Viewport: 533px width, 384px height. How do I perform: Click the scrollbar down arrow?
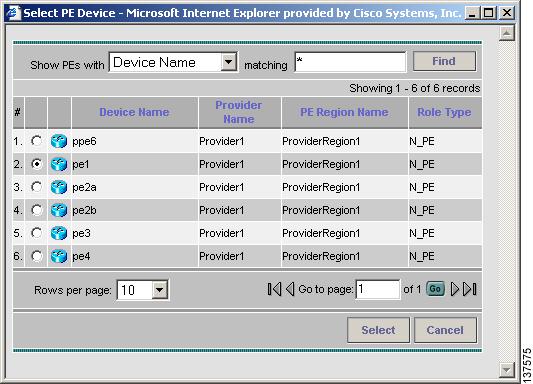(x=506, y=369)
